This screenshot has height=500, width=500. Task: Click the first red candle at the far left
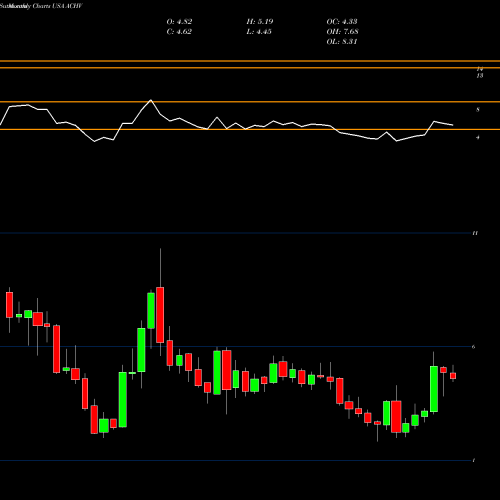pos(9,305)
